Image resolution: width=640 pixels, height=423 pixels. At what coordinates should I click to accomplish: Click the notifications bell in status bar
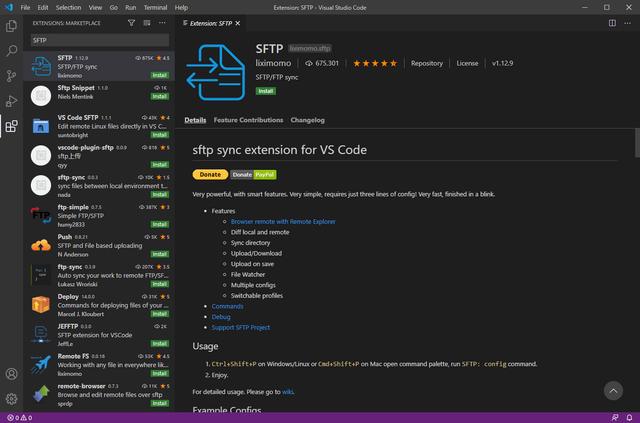[629, 418]
